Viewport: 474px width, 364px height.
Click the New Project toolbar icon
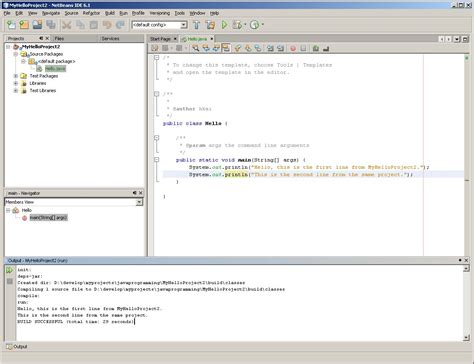click(24, 25)
